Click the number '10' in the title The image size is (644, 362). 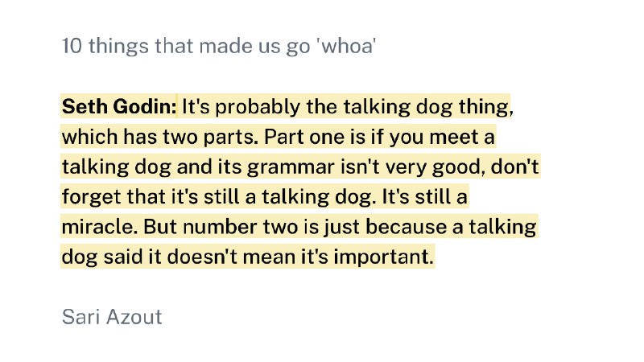point(72,46)
